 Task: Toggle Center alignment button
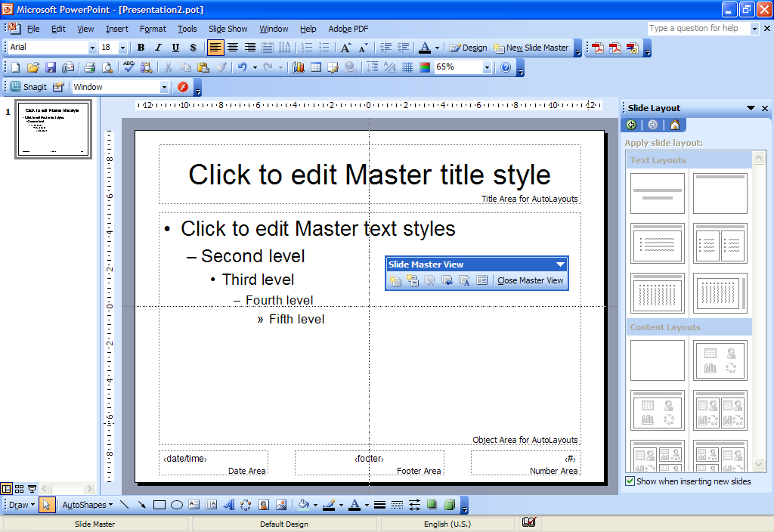coord(233,48)
